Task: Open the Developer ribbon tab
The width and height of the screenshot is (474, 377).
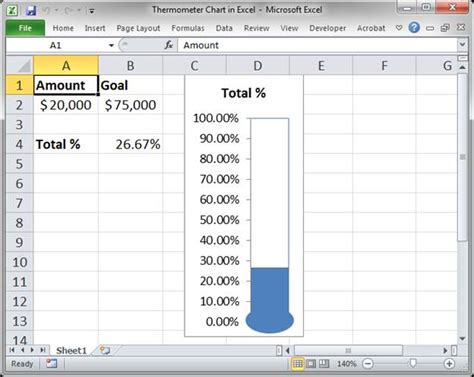Action: point(328,28)
